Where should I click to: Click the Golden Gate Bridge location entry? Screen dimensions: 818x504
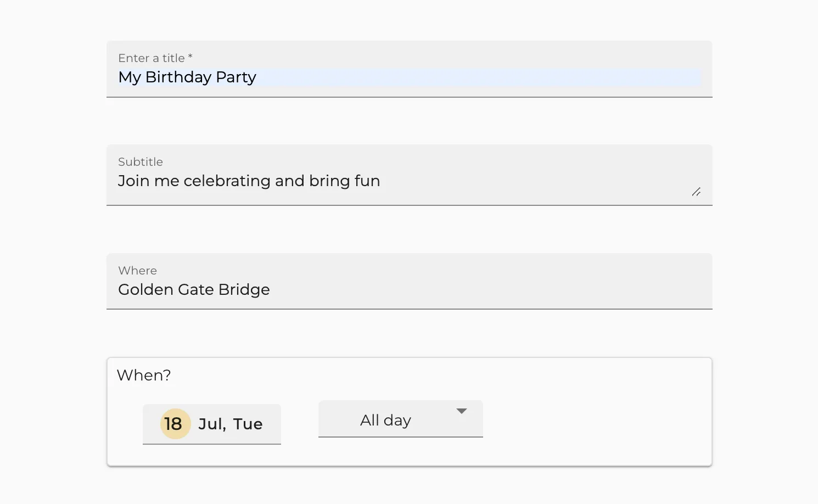[194, 289]
